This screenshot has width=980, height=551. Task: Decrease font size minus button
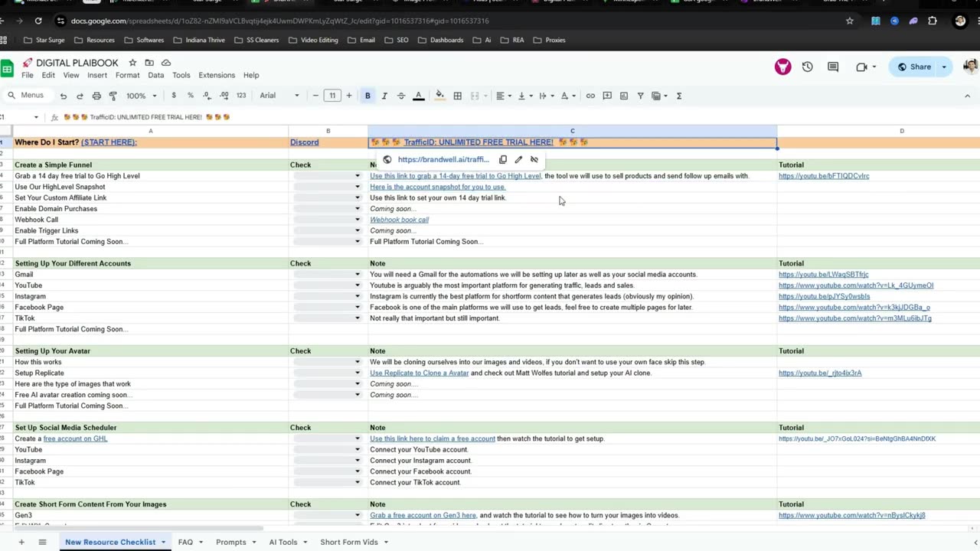[315, 96]
